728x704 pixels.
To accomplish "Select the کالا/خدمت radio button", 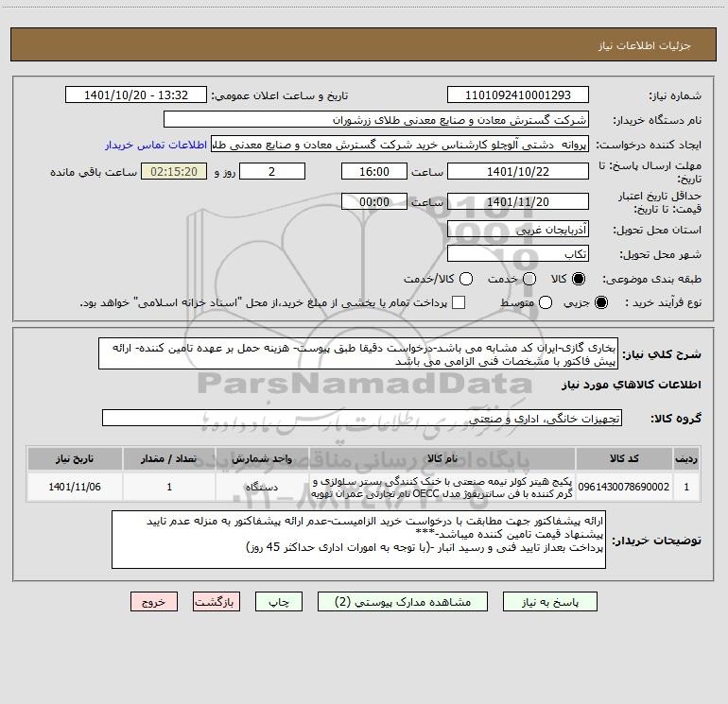I will point(466,279).
